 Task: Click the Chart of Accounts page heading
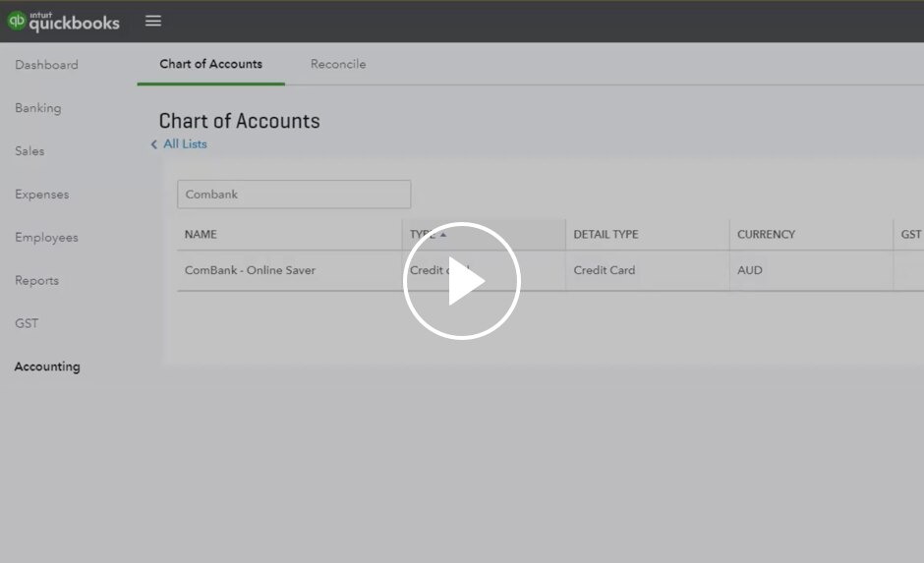point(239,121)
